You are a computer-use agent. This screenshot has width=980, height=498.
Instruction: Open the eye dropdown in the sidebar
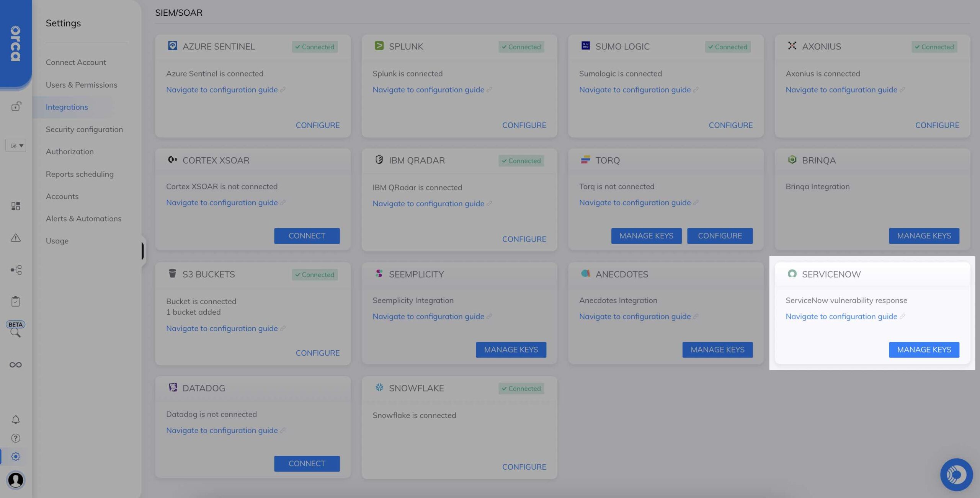16,145
